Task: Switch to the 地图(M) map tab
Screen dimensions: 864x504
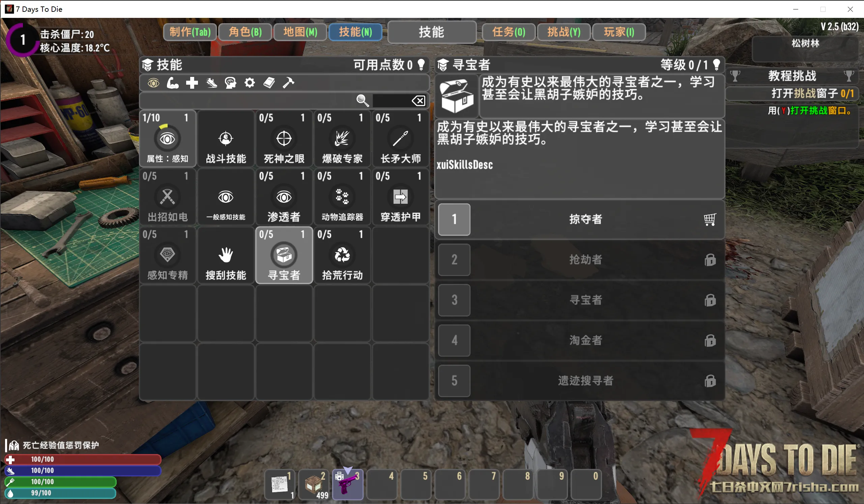Action: click(300, 32)
